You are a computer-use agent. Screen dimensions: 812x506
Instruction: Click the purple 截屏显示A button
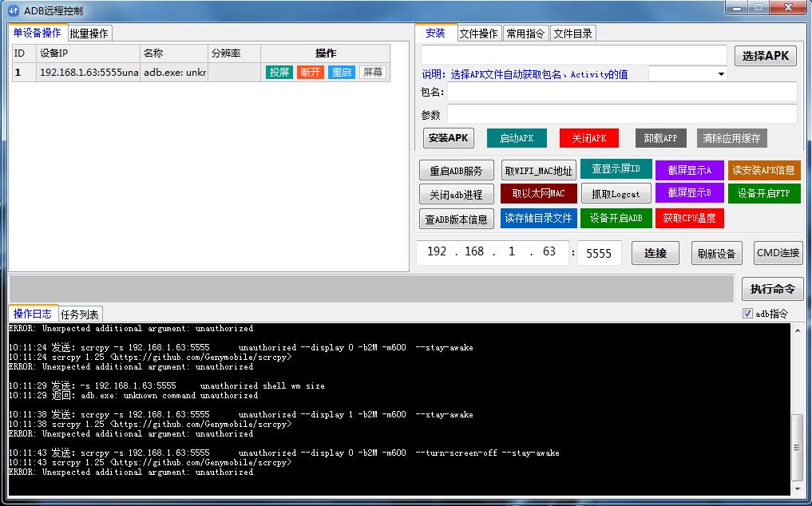pos(689,170)
